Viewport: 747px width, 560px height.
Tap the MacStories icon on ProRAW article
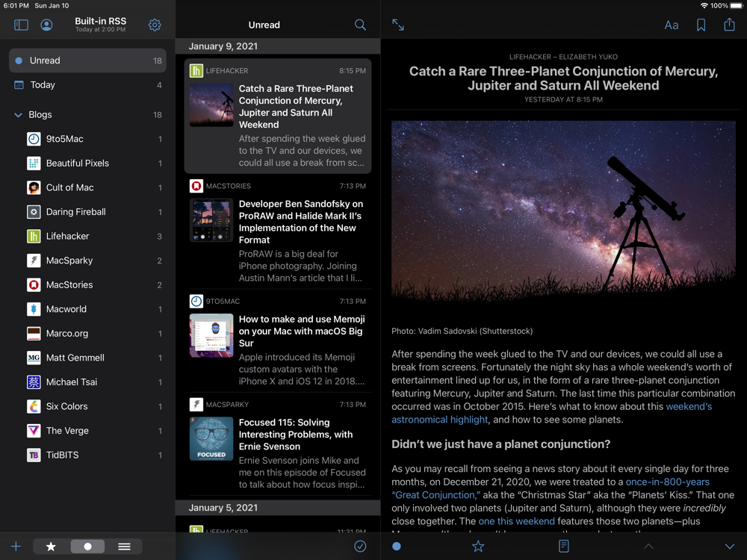[196, 186]
